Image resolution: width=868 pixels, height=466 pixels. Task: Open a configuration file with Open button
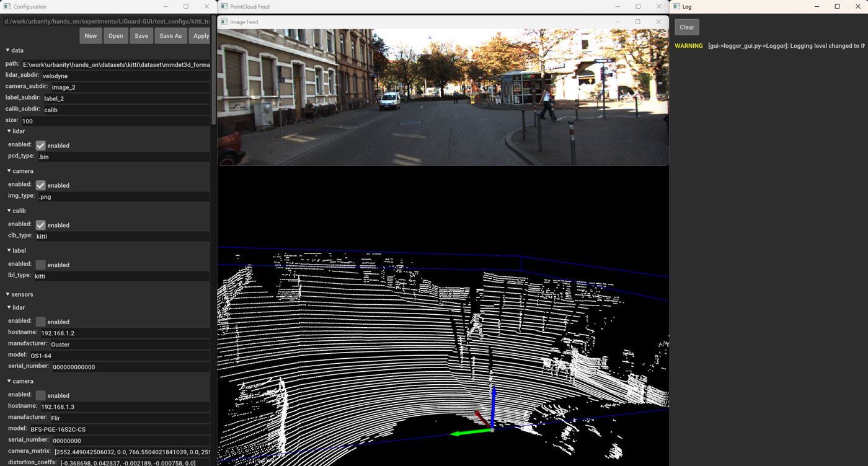click(115, 36)
